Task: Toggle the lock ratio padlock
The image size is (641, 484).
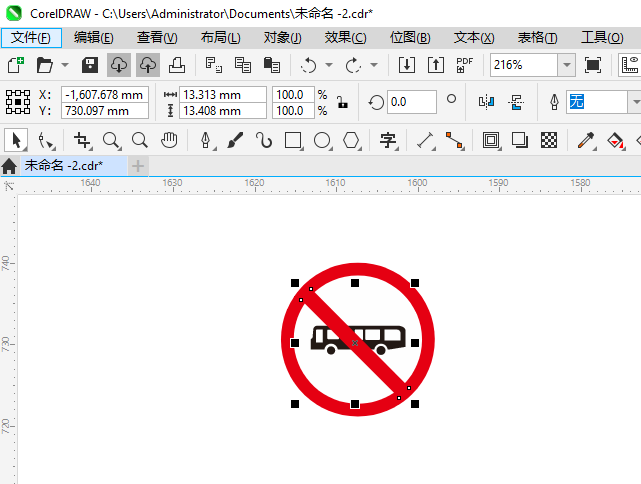Action: click(342, 102)
